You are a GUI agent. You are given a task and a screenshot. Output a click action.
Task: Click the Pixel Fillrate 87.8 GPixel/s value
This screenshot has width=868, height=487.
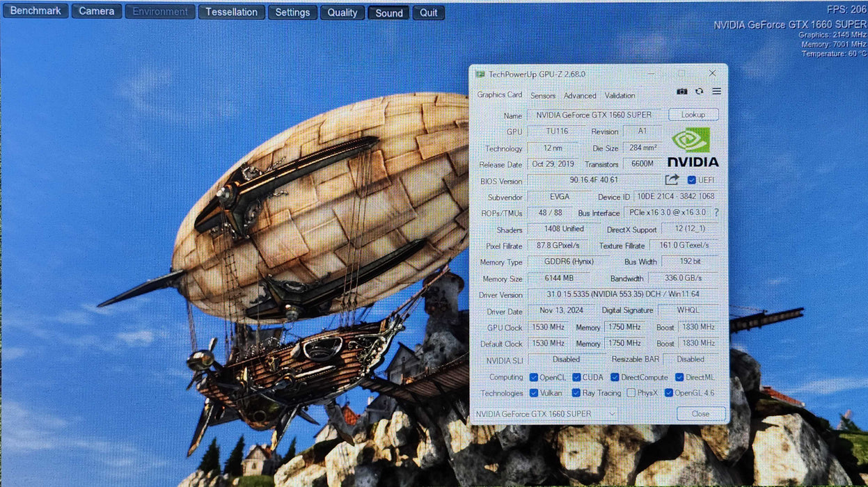558,246
